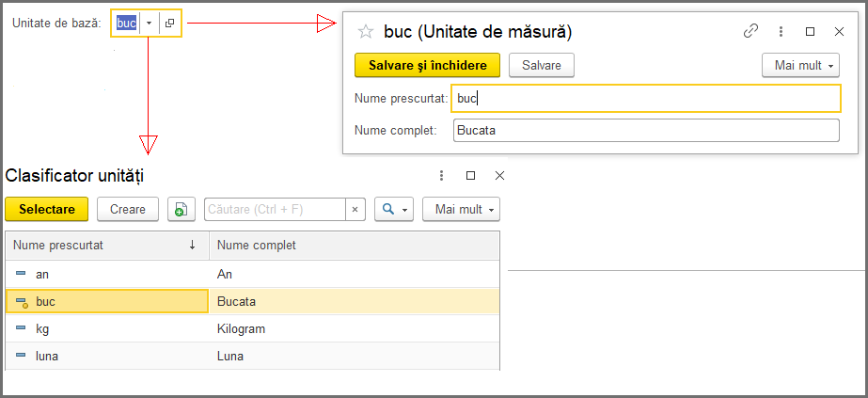Click item icon of the 'kg' row
Viewport: 868px width, 398px height.
pos(21,327)
